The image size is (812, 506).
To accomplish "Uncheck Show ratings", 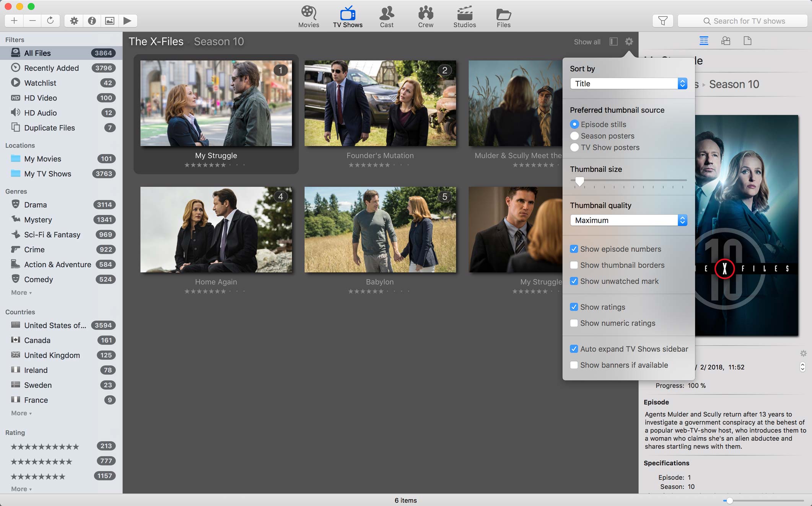I will (598, 307).
